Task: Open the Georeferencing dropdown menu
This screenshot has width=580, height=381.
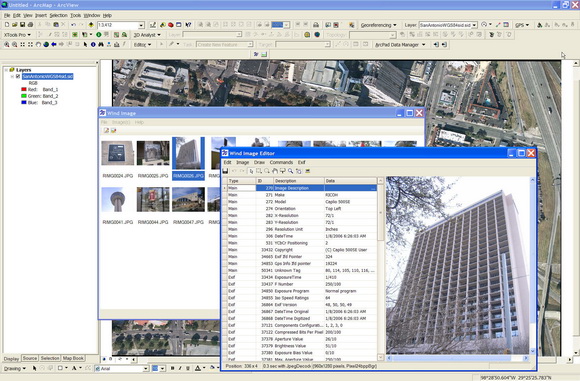Action: 378,25
